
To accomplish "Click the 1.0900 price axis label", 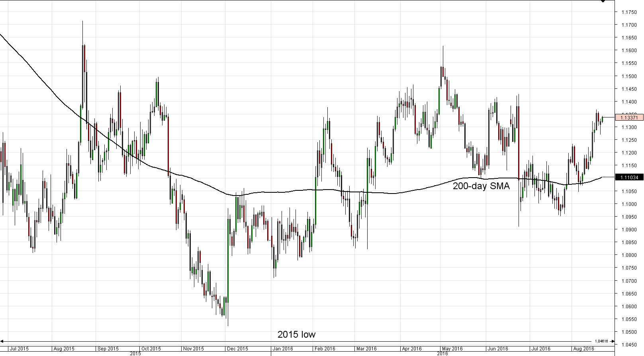I will [x=629, y=230].
